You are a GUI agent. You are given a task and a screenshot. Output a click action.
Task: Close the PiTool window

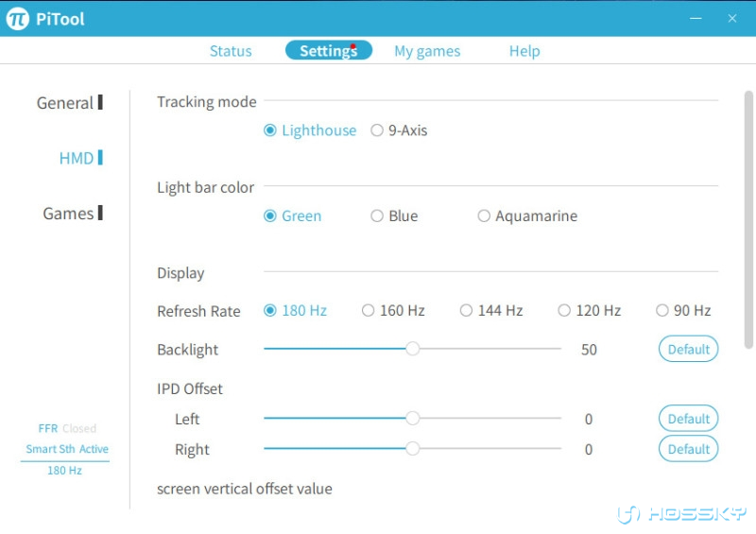(731, 18)
